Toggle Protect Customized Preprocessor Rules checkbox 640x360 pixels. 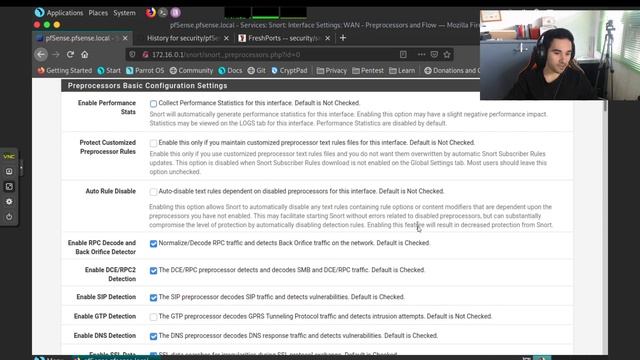pos(153,143)
